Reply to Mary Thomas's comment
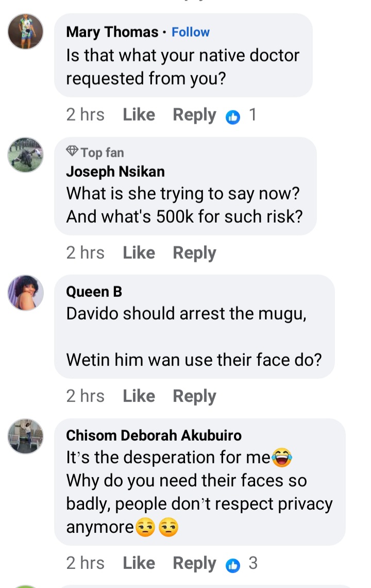Viewport: 371px width, 588px height. point(194,115)
